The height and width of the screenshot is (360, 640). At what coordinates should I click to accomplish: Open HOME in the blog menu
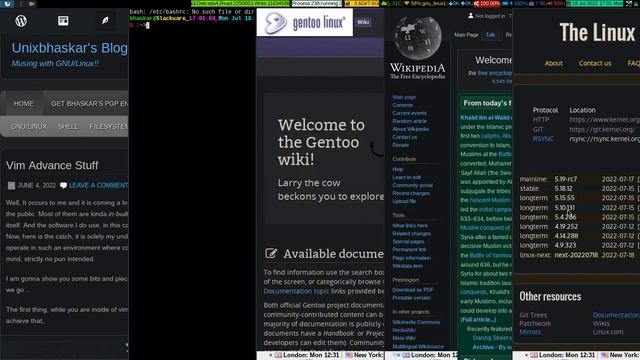point(24,104)
